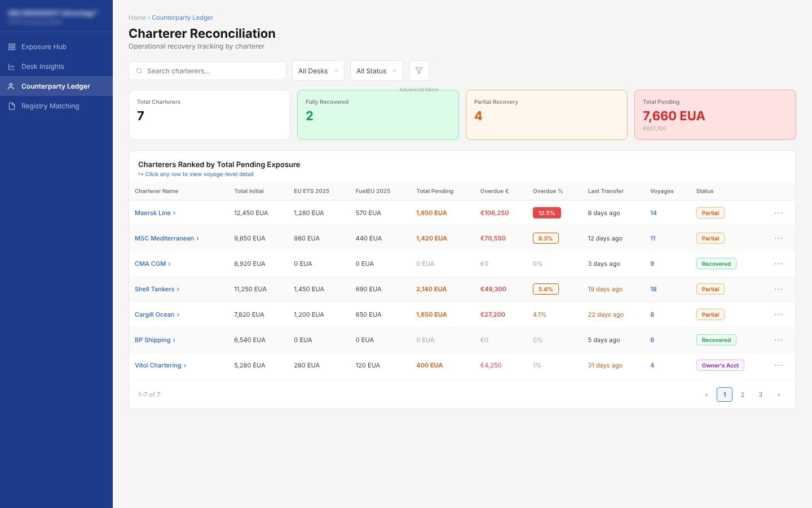
Task: Click the Overdue % column header
Action: click(x=548, y=191)
